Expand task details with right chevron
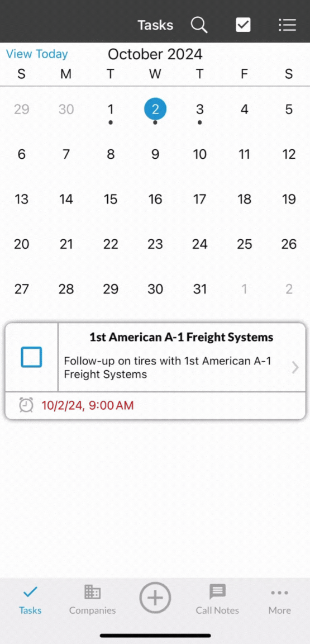The image size is (310, 644). (295, 367)
